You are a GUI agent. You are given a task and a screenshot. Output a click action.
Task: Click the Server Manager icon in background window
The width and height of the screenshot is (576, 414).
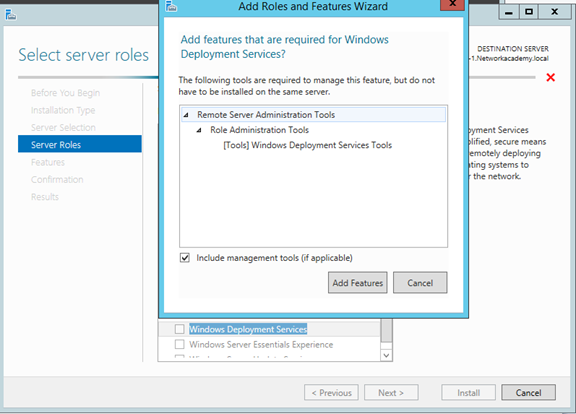[x=11, y=15]
